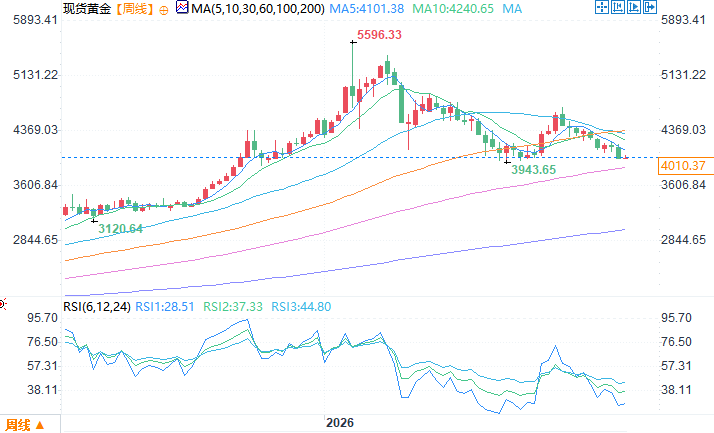The width and height of the screenshot is (714, 433).
Task: Toggle the crosshair cursor icon
Action: click(602, 7)
